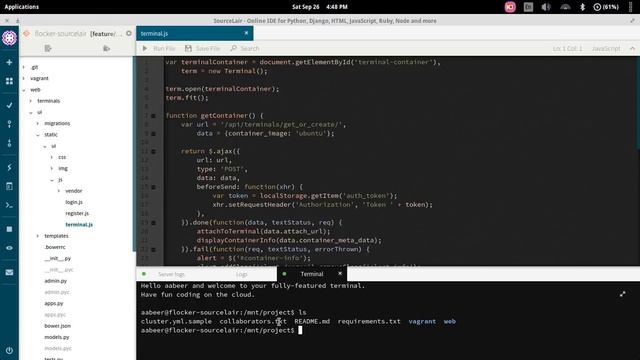Close the Terminal bottom panel tab
This screenshot has height=360, width=640.
340,273
